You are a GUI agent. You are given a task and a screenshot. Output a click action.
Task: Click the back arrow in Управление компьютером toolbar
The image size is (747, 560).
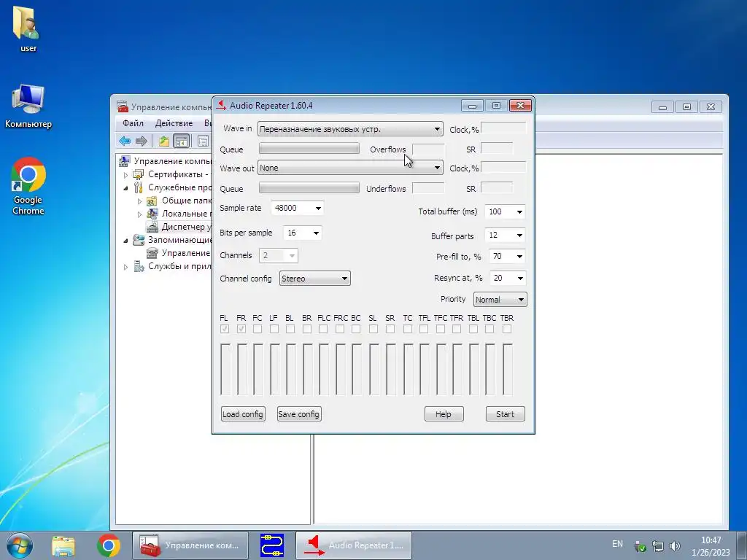click(125, 141)
